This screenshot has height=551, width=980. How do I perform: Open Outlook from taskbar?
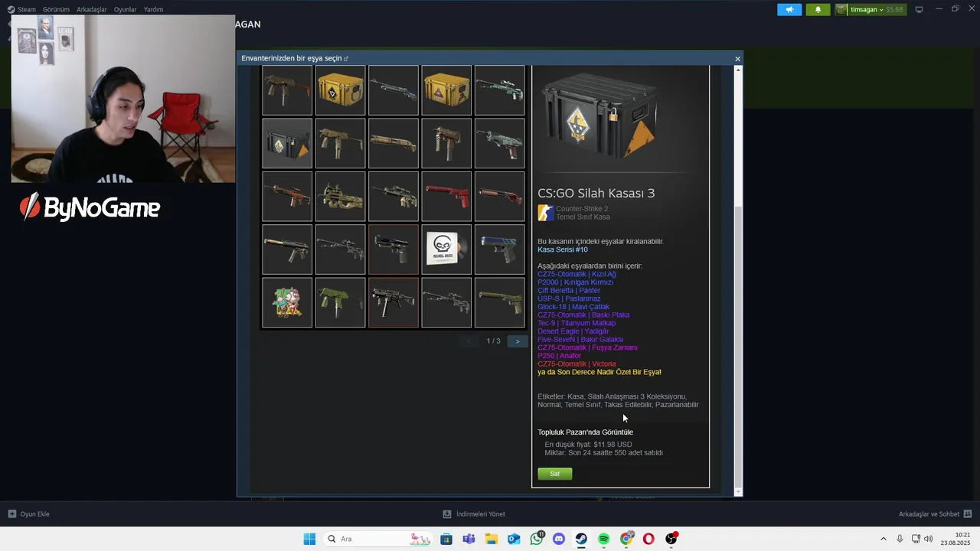point(514,539)
